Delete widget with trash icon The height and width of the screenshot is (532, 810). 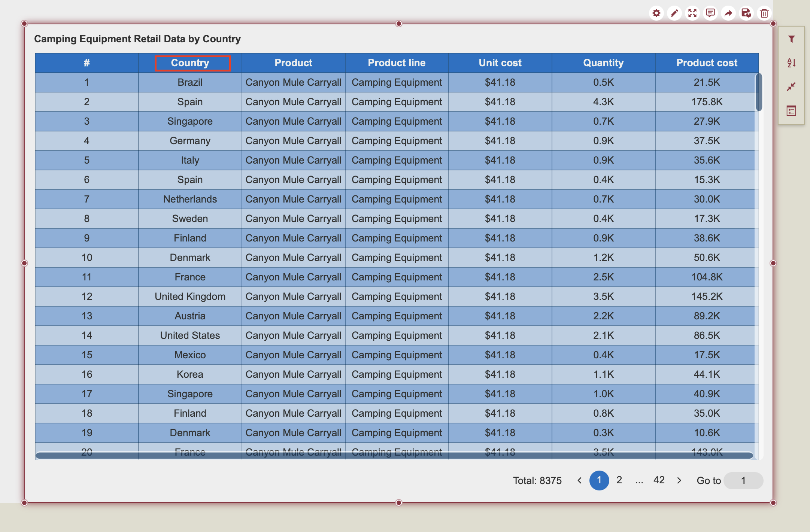pos(764,13)
